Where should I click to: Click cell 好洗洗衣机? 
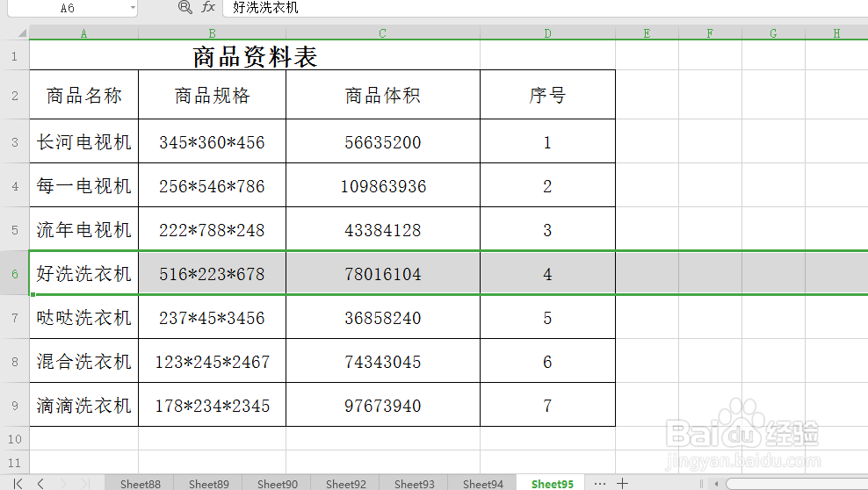[83, 273]
